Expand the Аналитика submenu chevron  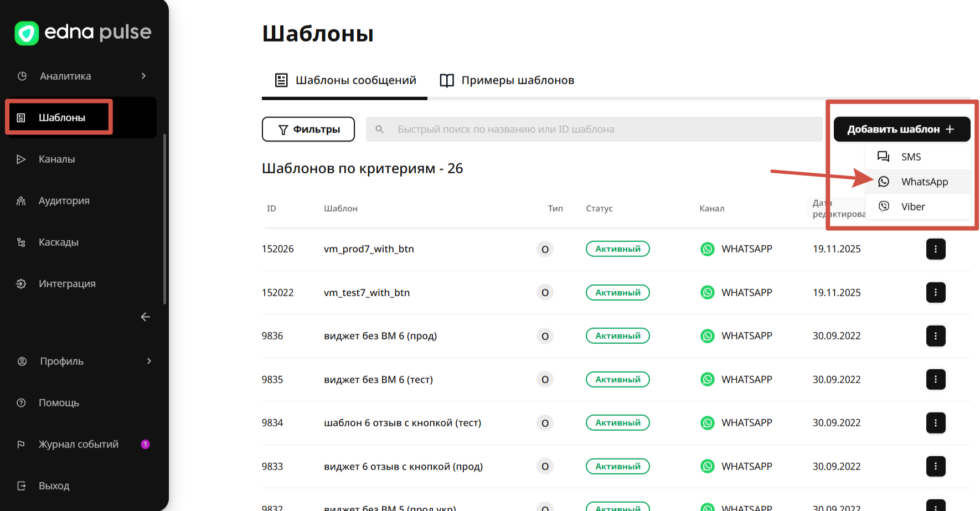coord(143,76)
